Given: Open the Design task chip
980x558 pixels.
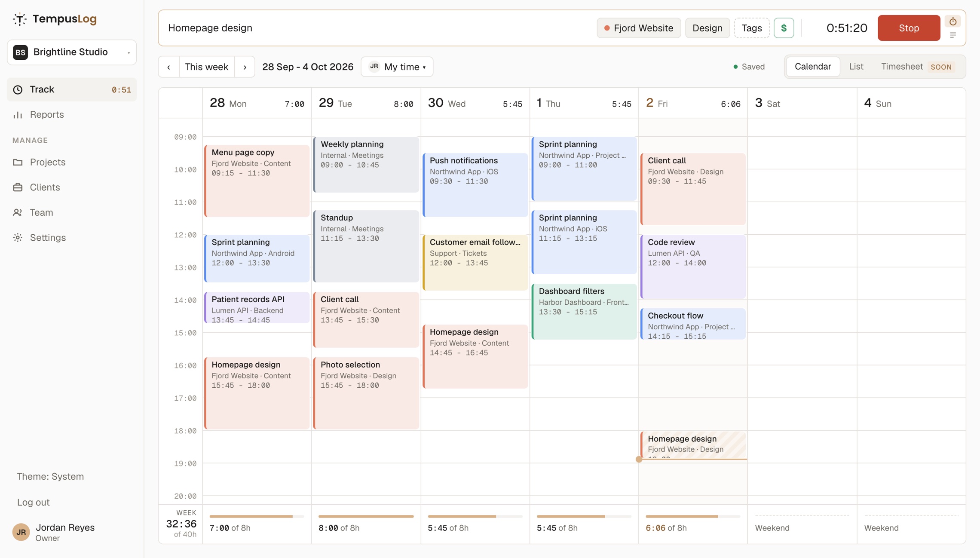Looking at the screenshot, I should click(707, 28).
